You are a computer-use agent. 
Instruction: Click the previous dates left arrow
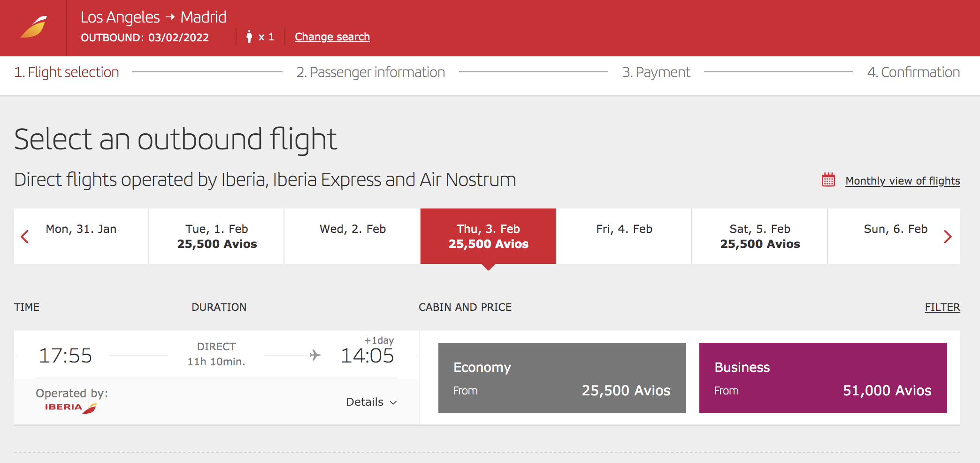pyautogui.click(x=25, y=237)
